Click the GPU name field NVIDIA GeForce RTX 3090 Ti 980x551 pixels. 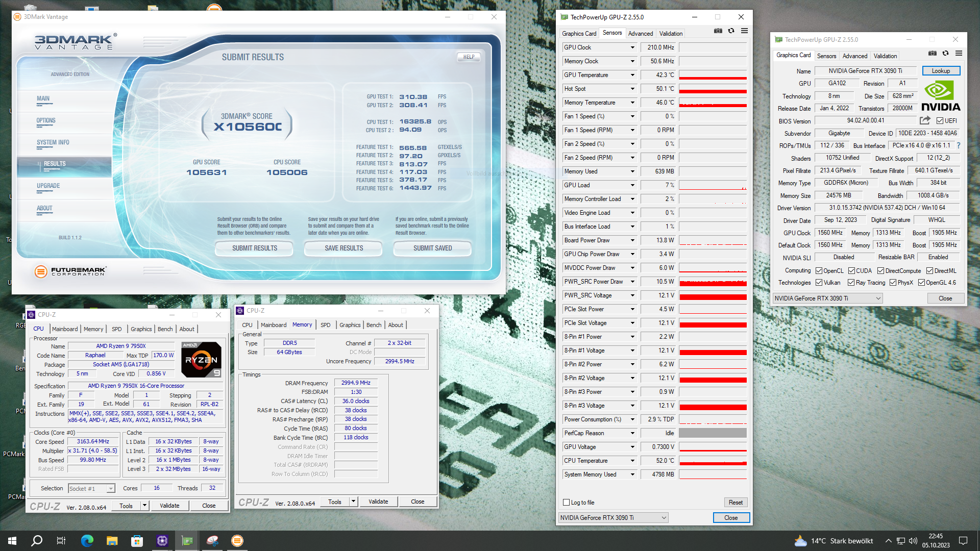(x=865, y=71)
